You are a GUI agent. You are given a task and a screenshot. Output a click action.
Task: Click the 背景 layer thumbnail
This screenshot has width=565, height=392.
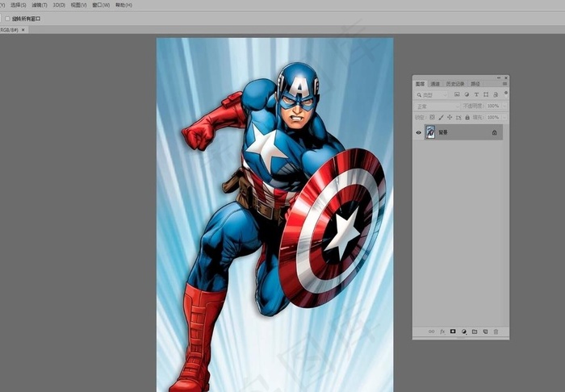[430, 132]
